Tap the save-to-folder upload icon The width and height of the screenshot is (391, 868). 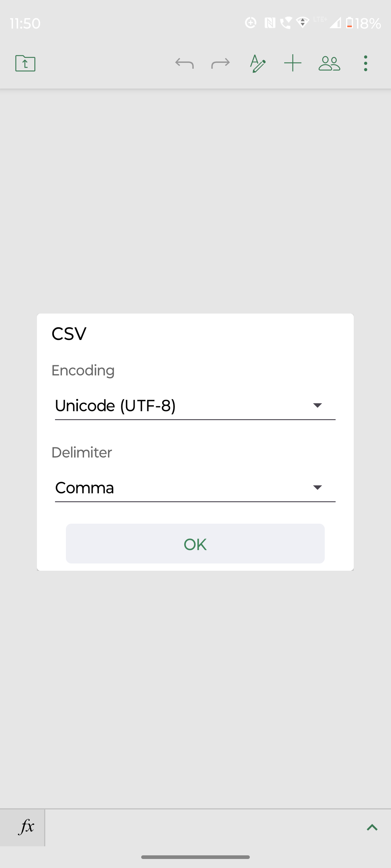click(x=25, y=63)
